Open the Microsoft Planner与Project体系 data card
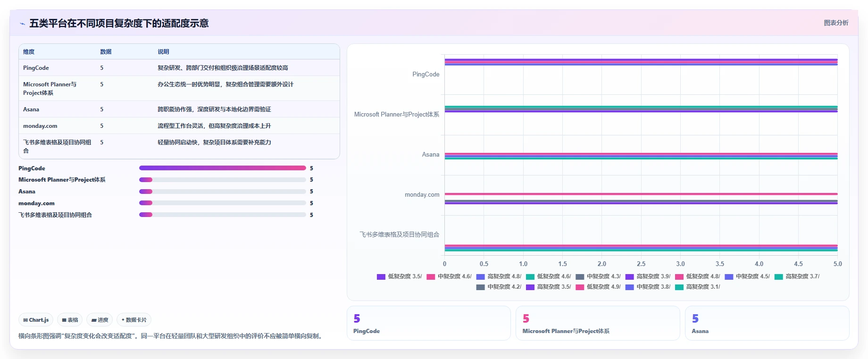The width and height of the screenshot is (868, 359). click(x=598, y=323)
